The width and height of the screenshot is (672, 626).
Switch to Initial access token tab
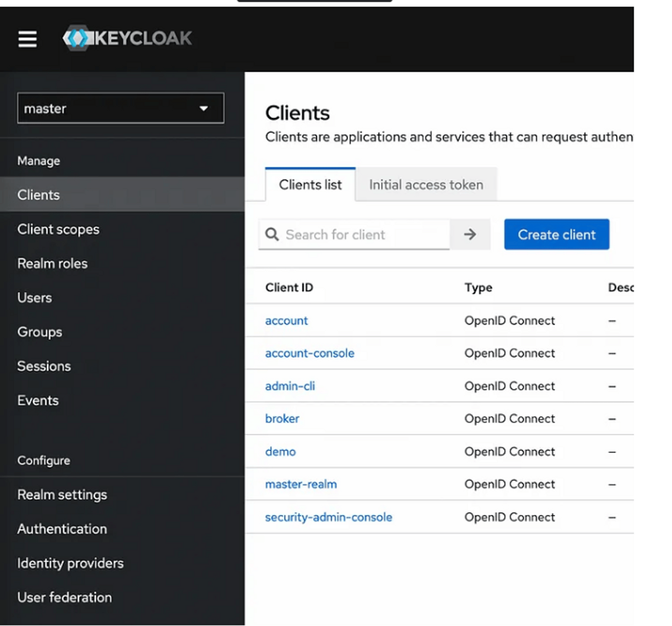pyautogui.click(x=426, y=185)
